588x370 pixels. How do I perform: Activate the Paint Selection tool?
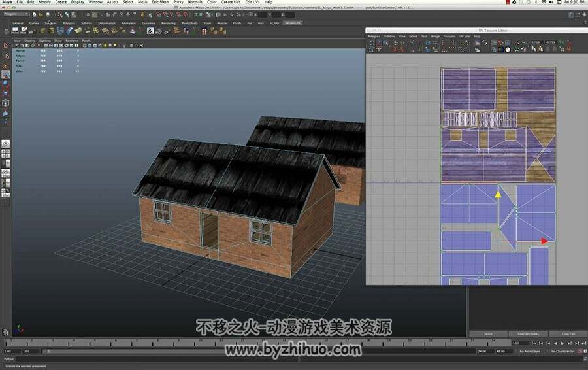pos(6,65)
